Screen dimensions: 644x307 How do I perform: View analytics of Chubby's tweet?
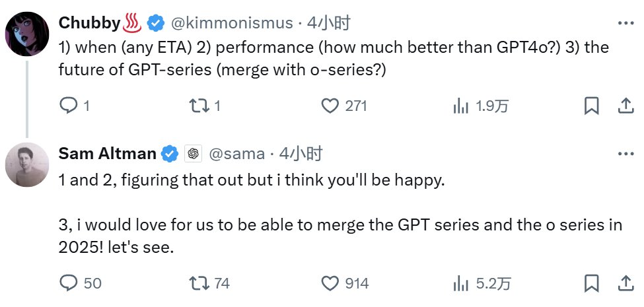coord(460,106)
